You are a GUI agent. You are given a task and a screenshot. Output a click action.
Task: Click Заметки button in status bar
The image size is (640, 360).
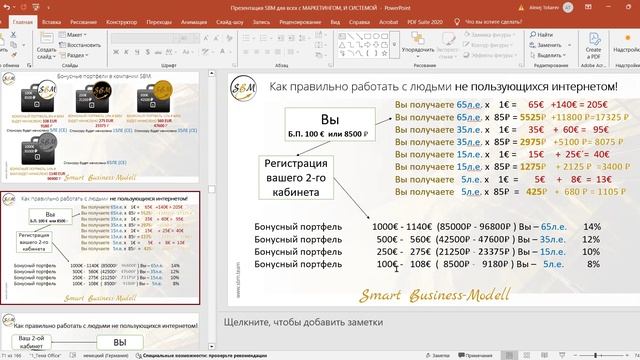437,355
